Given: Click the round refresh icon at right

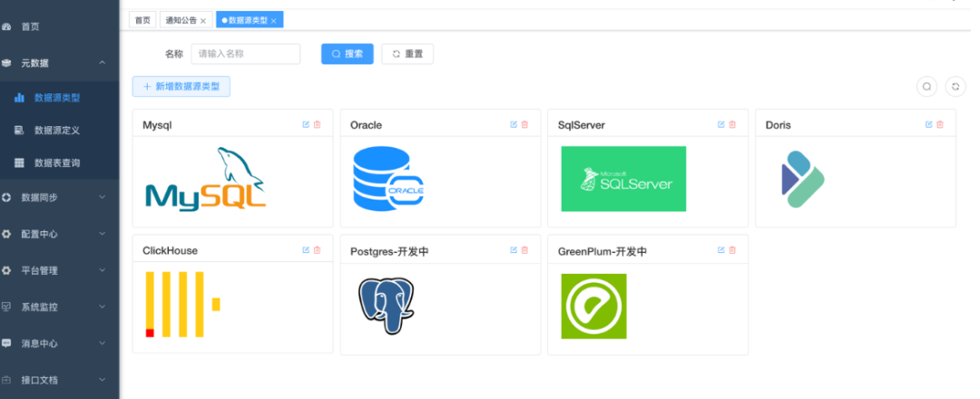Looking at the screenshot, I should pyautogui.click(x=955, y=87).
